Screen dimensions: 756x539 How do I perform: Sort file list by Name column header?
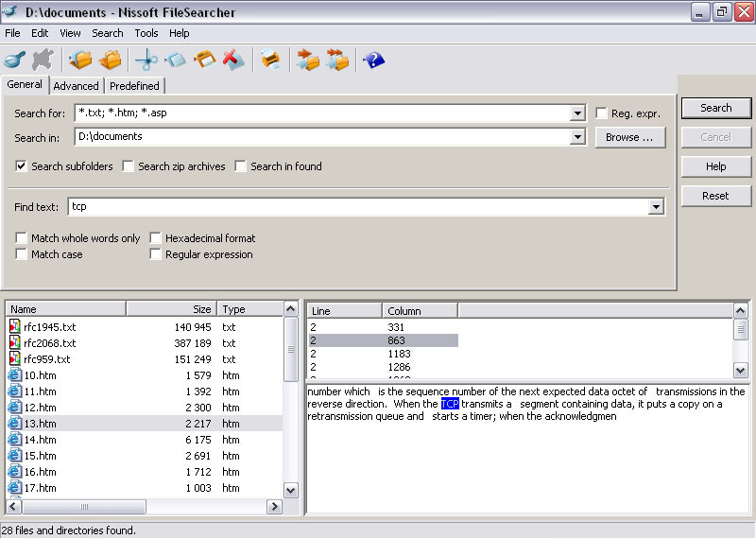(65, 309)
